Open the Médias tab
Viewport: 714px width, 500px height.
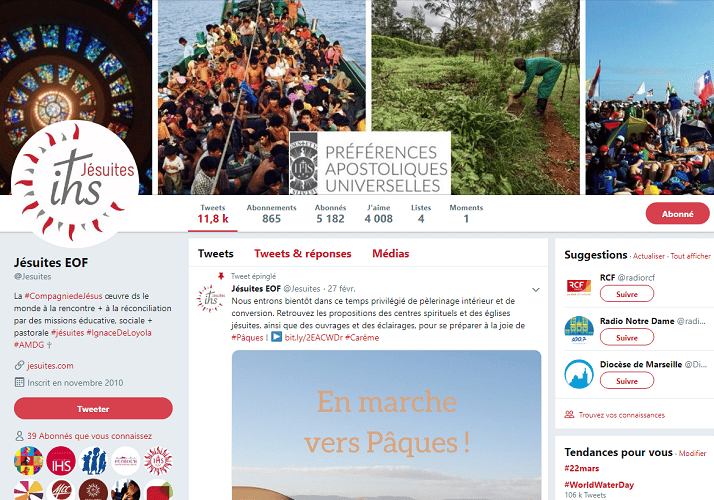pyautogui.click(x=391, y=254)
